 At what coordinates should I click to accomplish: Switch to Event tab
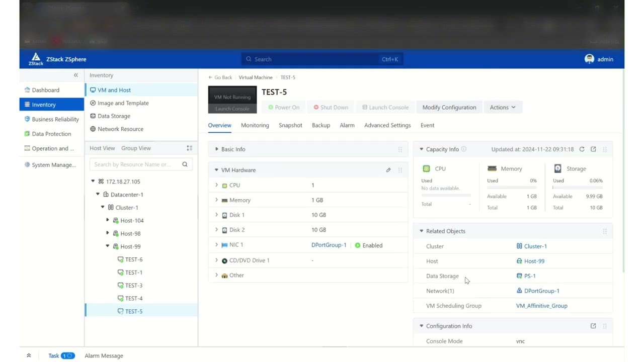pos(428,125)
